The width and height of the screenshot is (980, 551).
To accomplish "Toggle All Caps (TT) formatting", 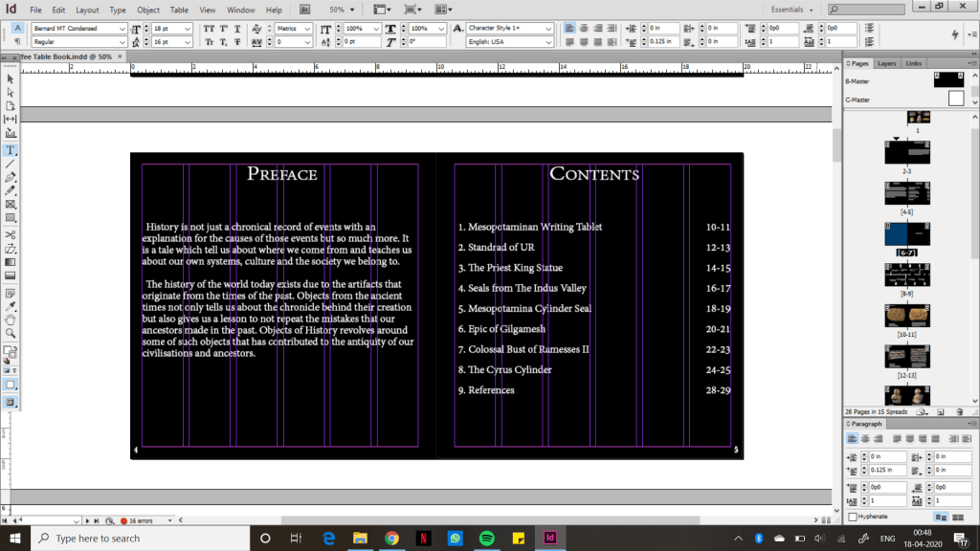I will (x=210, y=28).
